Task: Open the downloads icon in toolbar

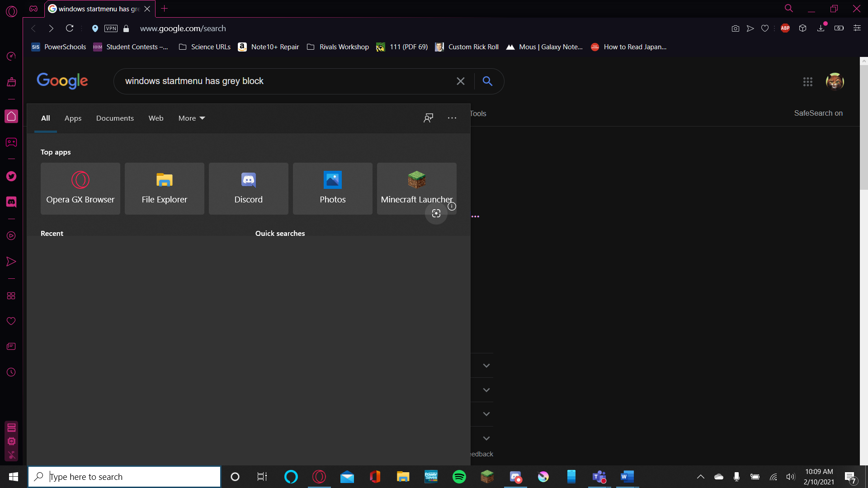Action: point(821,28)
